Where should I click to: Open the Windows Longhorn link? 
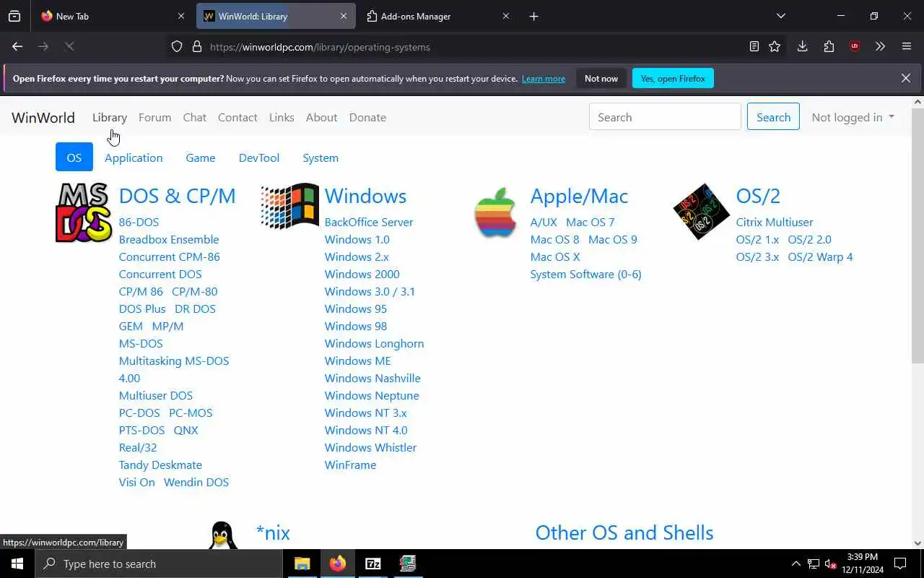pos(374,343)
